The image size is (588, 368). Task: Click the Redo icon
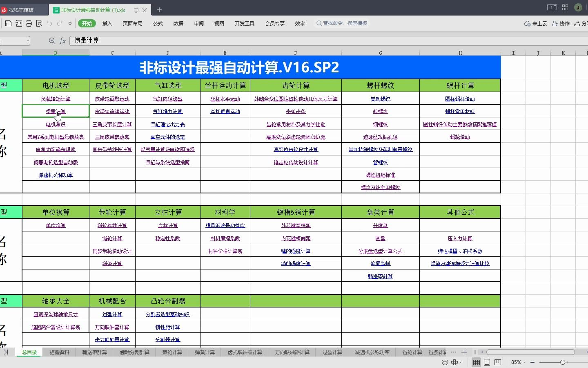tap(60, 24)
